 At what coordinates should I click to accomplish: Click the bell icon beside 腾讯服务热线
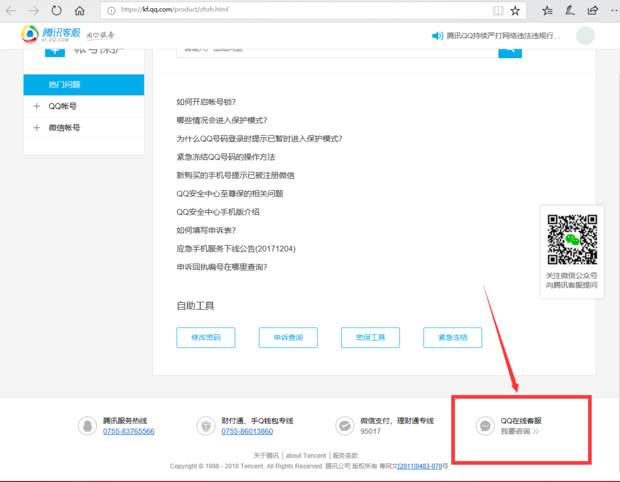pos(87,426)
